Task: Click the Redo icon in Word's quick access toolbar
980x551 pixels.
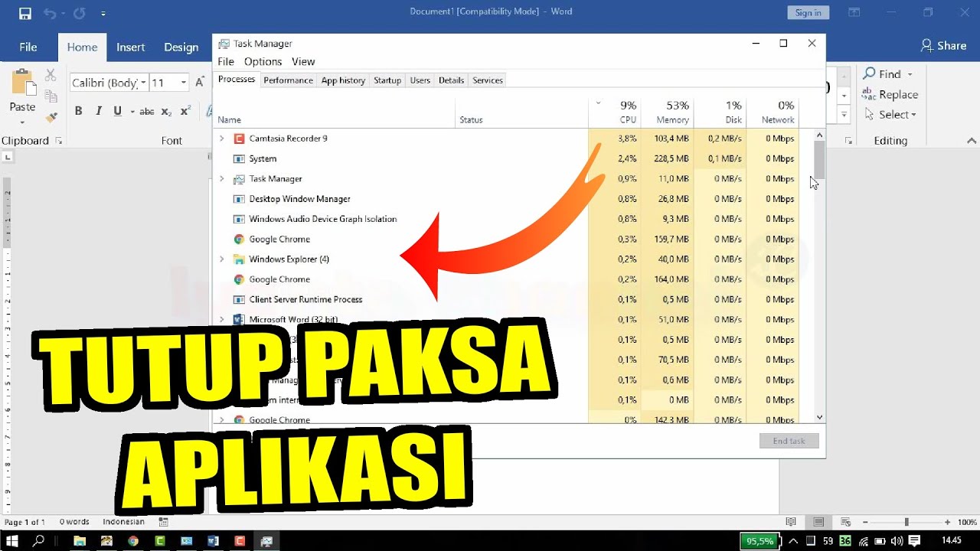Action: (x=80, y=13)
